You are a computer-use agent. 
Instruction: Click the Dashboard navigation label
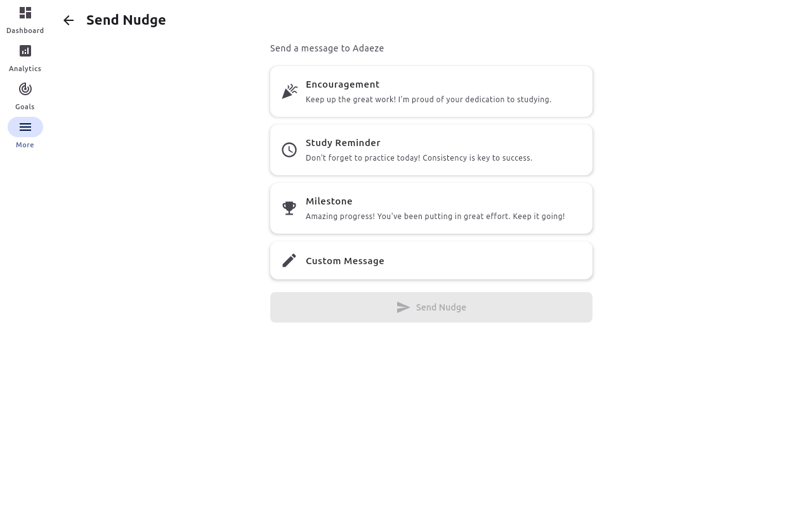[x=25, y=30]
